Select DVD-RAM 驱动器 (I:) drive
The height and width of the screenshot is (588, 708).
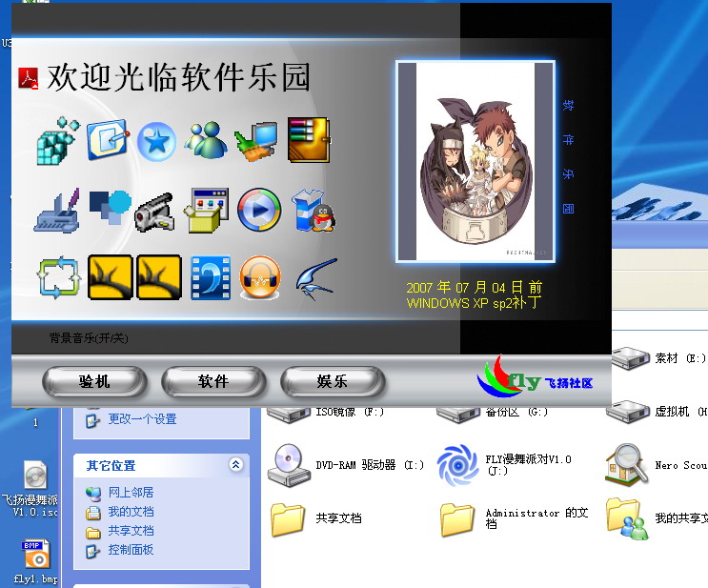point(345,465)
